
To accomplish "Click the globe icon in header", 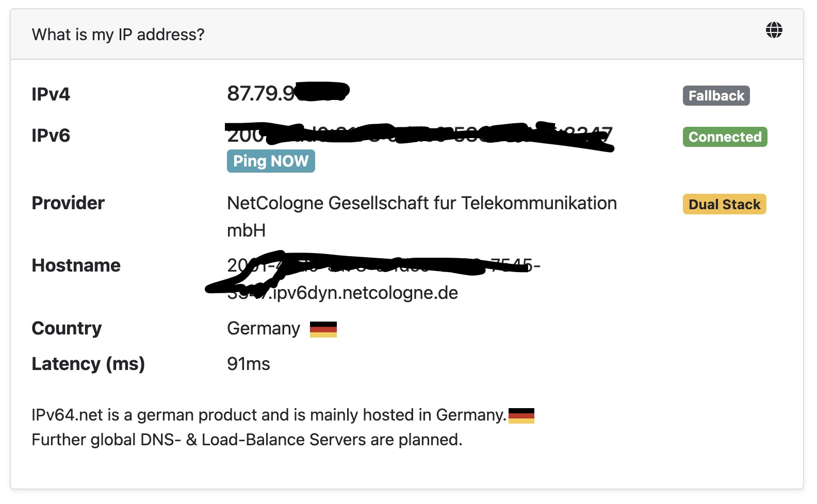I will pos(774,30).
